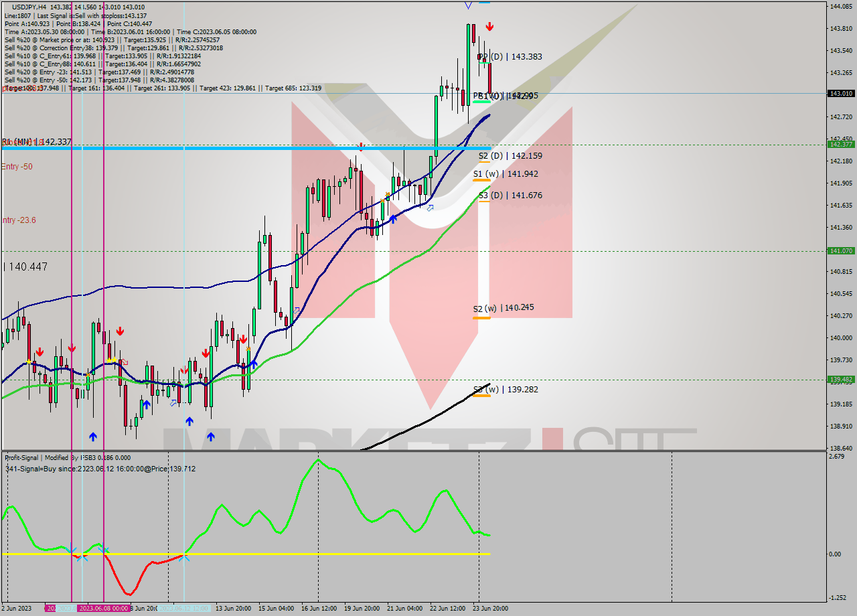Image resolution: width=857 pixels, height=616 pixels.
Task: Click the '2 Jun 2023' time axis label
Action: tap(17, 609)
